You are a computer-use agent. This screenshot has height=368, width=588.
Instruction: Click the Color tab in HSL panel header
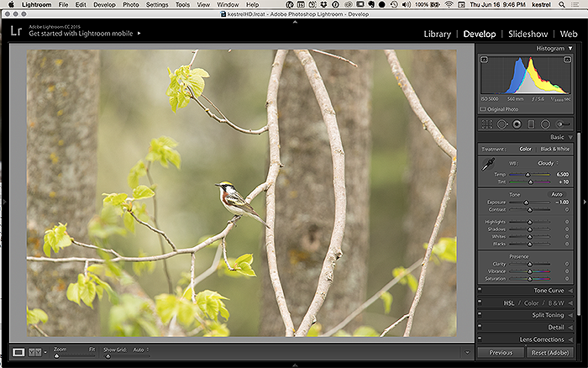[x=531, y=303]
